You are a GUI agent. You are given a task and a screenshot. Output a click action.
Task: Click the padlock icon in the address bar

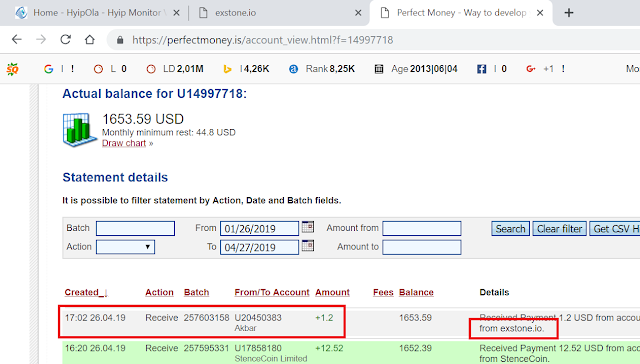[120, 40]
